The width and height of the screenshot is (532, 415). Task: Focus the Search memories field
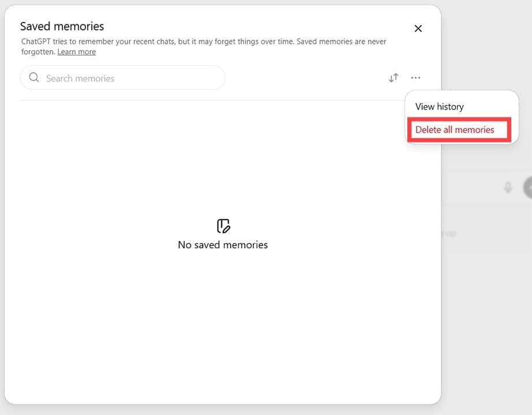[123, 78]
